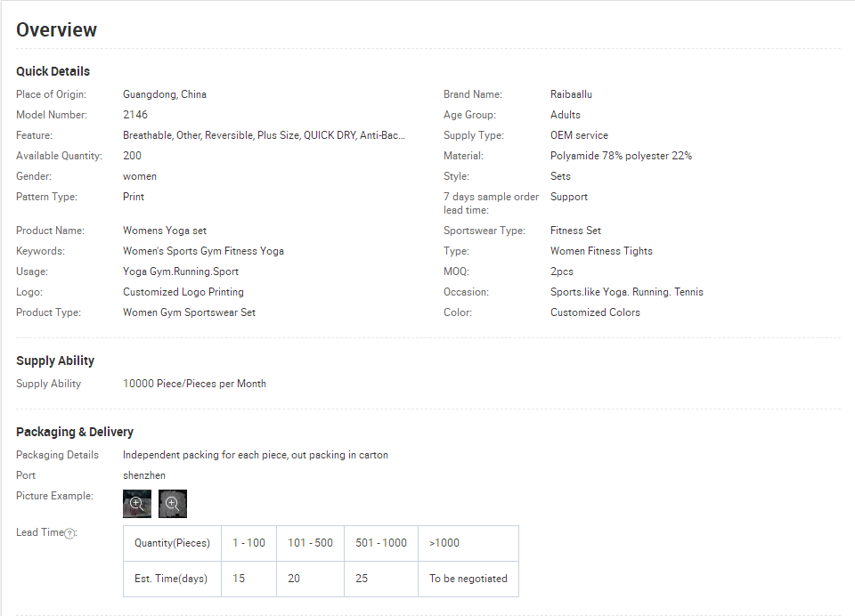This screenshot has width=855, height=616.
Task: Click the '15' days table cell
Action: pyautogui.click(x=248, y=579)
